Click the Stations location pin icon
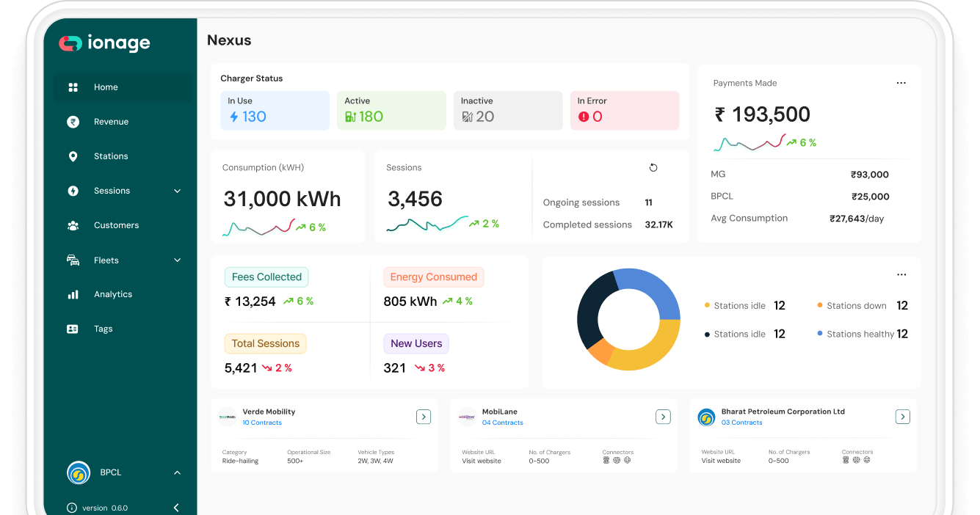 tap(73, 156)
